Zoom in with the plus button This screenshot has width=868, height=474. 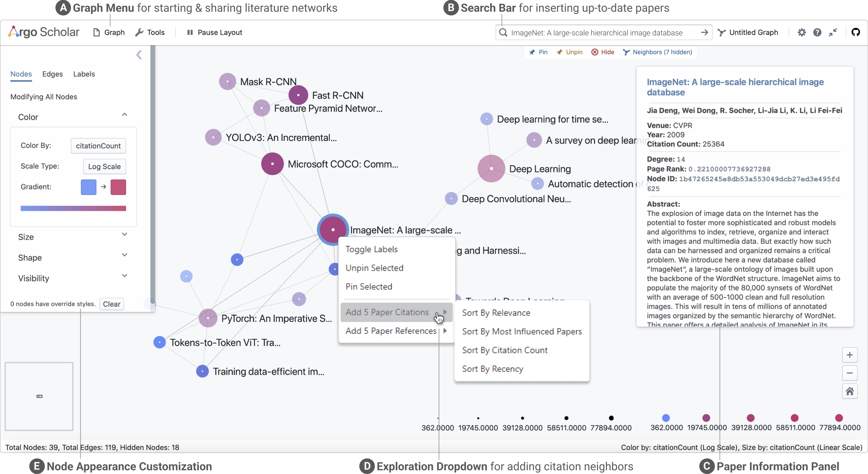[x=849, y=355]
